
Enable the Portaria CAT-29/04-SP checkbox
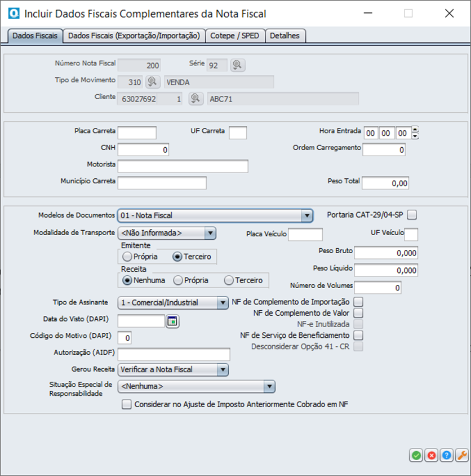[412, 214]
